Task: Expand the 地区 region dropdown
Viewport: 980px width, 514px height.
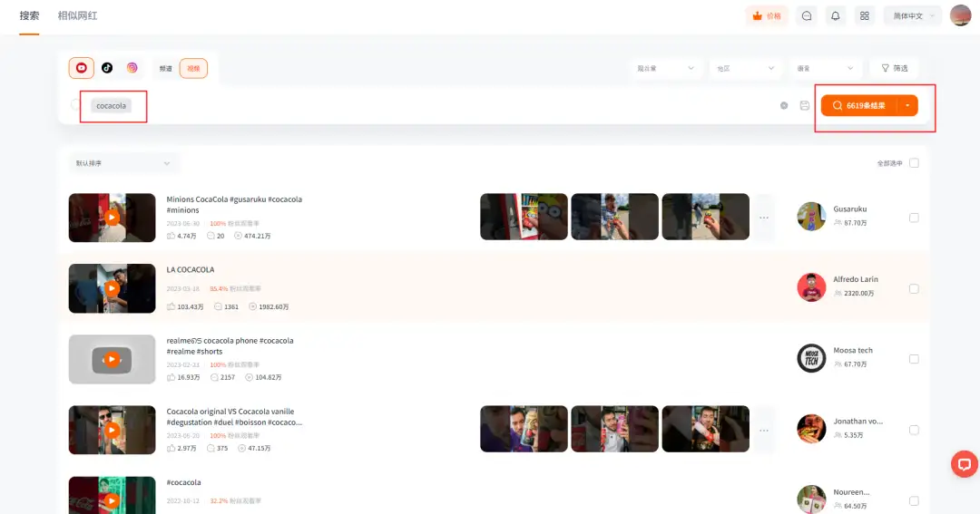Action: [745, 68]
